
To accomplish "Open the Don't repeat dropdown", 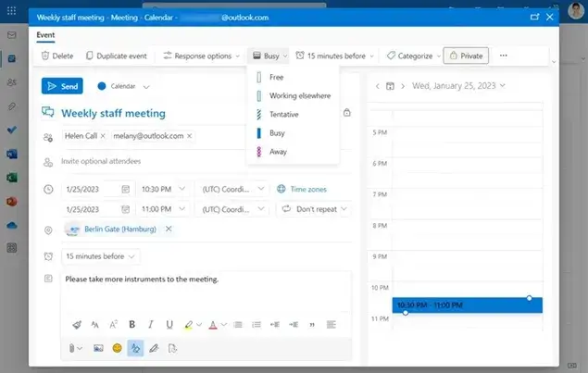I will pos(314,209).
